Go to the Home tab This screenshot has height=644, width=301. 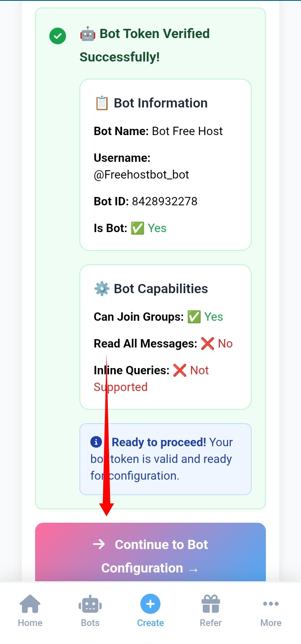tap(30, 611)
